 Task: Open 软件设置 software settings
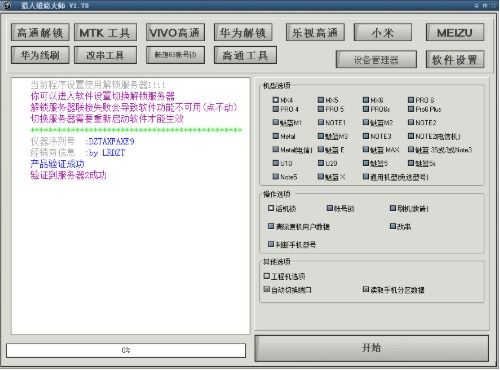click(x=455, y=59)
